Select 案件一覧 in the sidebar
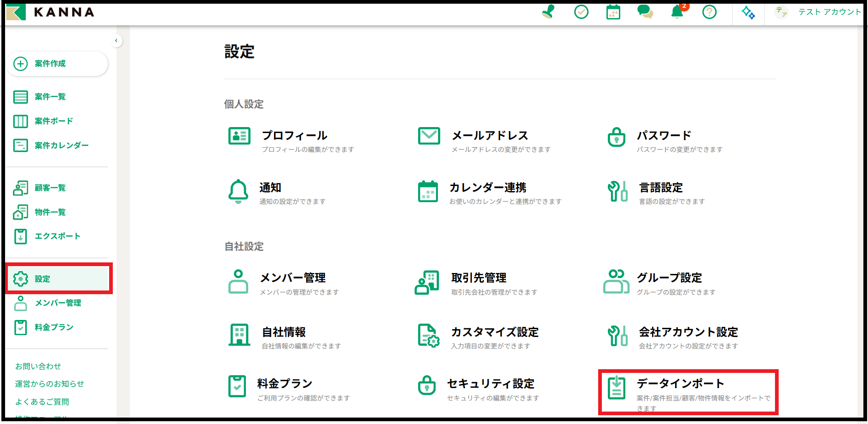The image size is (868, 424). pos(51,97)
